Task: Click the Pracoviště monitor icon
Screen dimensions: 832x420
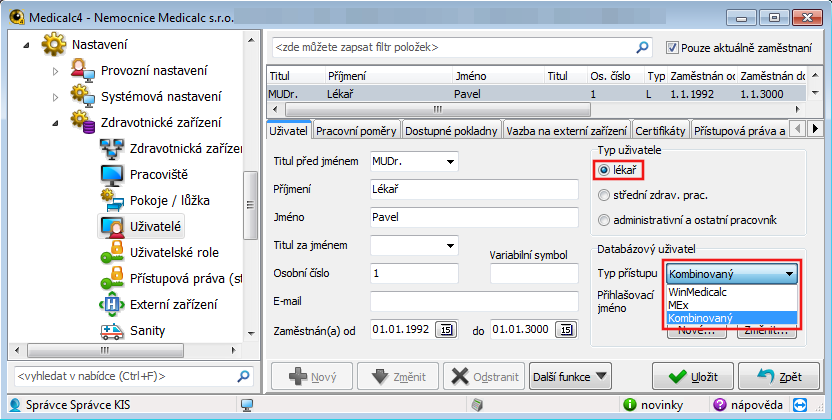Action: tap(110, 175)
